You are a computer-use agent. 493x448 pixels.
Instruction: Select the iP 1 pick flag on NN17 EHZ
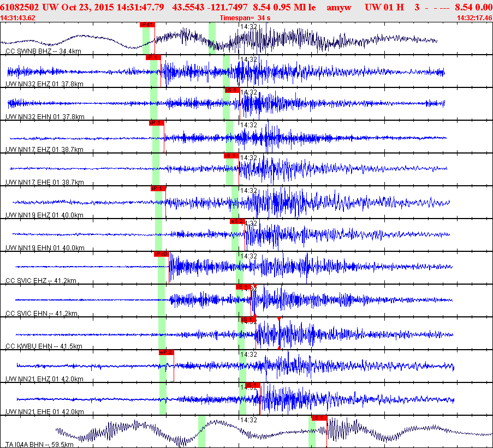(156, 123)
